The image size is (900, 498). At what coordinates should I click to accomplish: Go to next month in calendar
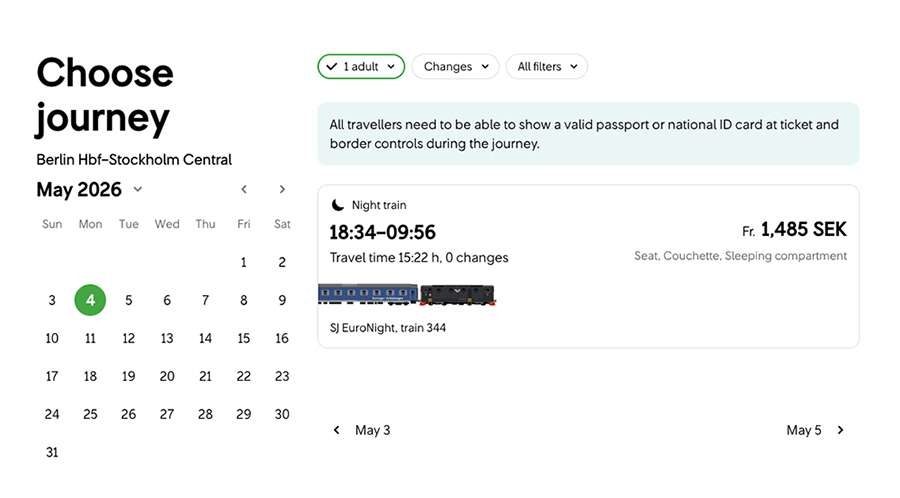pos(282,189)
